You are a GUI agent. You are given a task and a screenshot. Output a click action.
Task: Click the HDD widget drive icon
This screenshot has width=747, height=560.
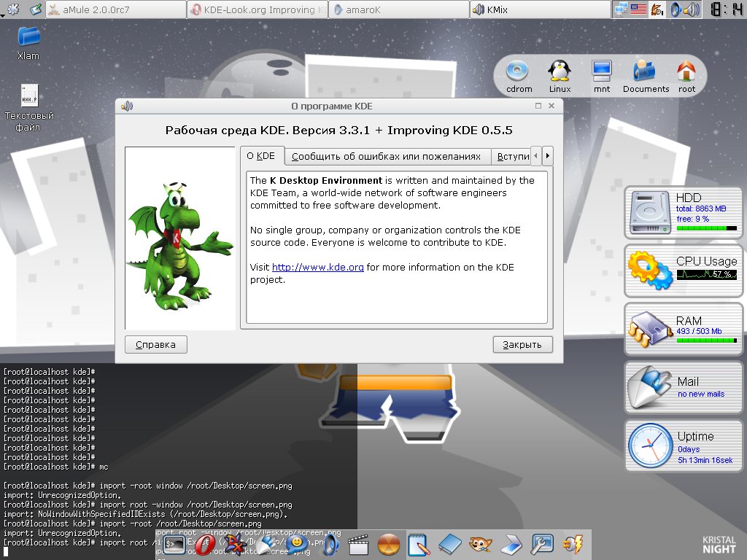tap(650, 212)
